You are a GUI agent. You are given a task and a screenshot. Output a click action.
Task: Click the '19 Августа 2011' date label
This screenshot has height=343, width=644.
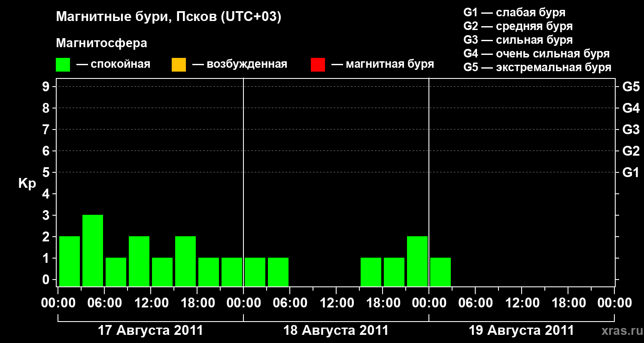[521, 331]
